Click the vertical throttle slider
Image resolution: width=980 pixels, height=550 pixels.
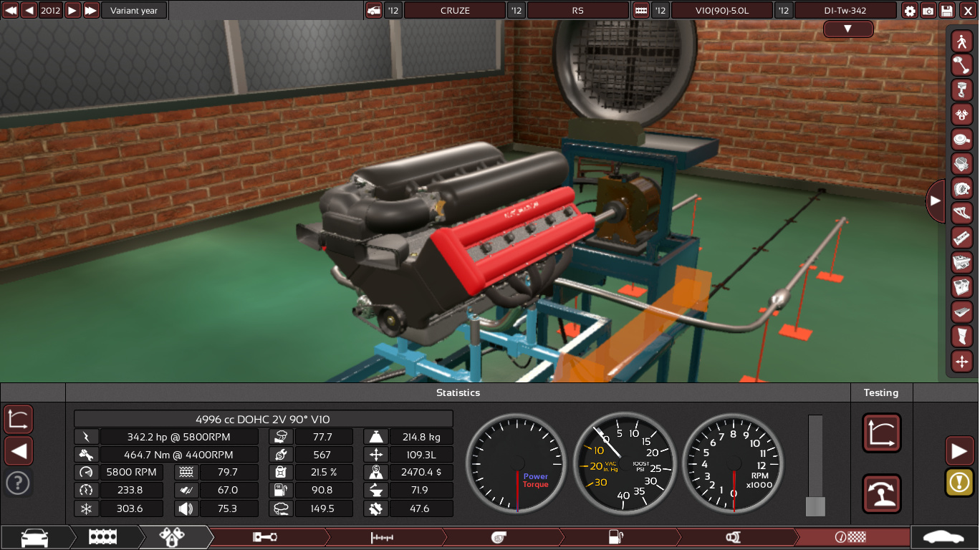(815, 465)
